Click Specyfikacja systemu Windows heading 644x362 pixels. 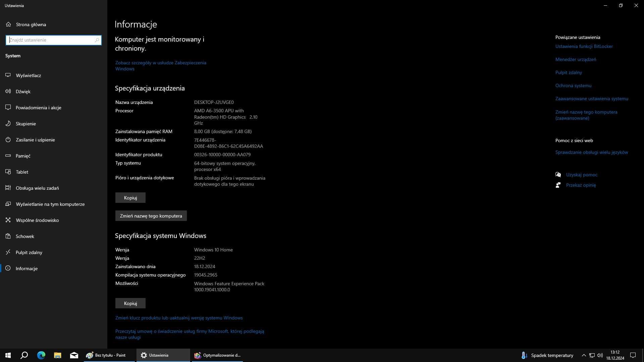click(x=160, y=236)
